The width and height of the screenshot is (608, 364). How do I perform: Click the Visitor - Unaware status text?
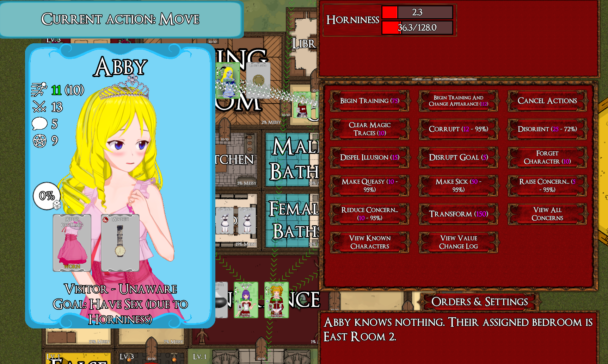(x=121, y=289)
